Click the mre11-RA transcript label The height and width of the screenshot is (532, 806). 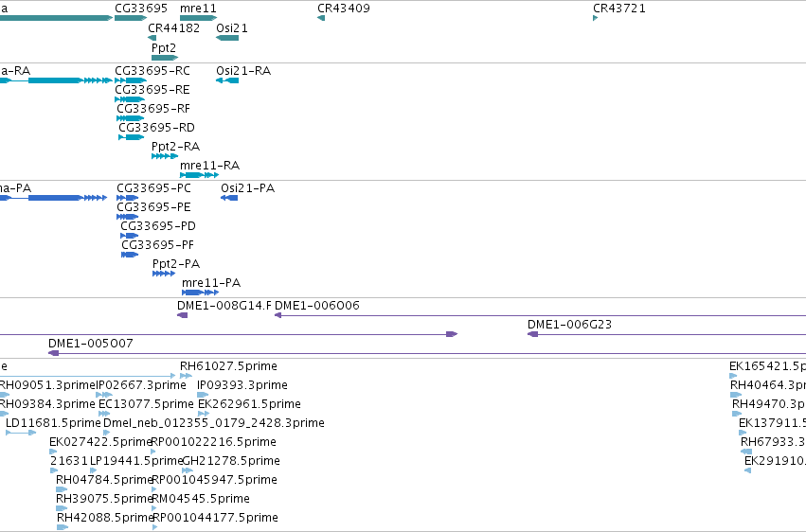point(209,166)
